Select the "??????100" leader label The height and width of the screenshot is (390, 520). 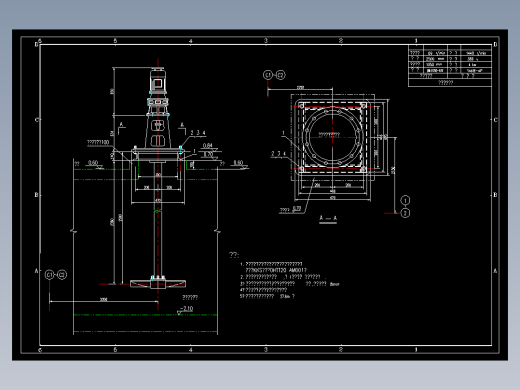click(98, 142)
